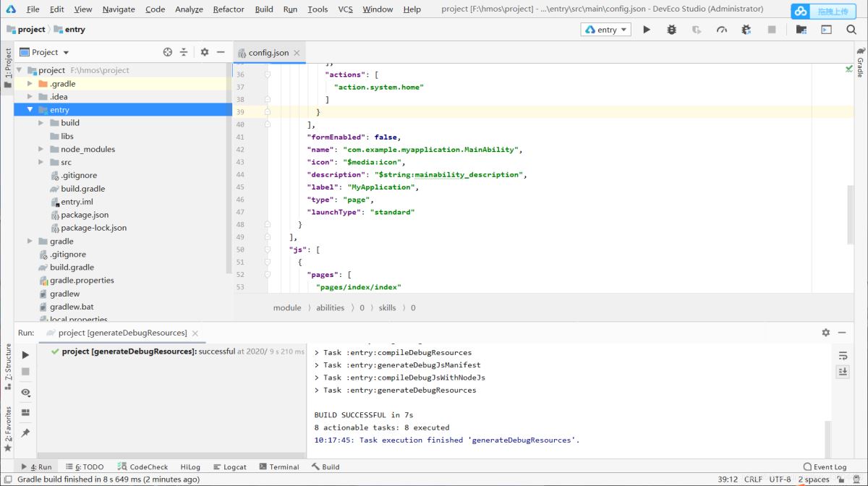The width and height of the screenshot is (868, 486).
Task: Close the generateDebugResources Run tab
Action: click(x=195, y=333)
